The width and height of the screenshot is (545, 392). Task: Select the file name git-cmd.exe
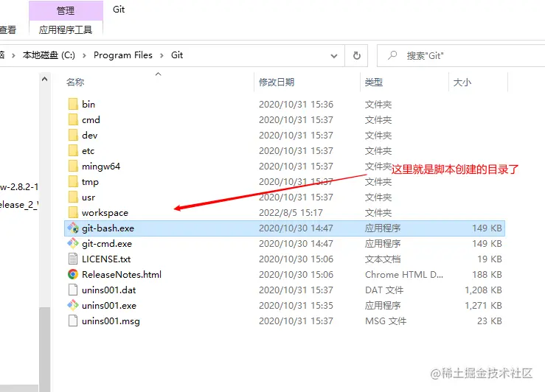[x=107, y=243]
